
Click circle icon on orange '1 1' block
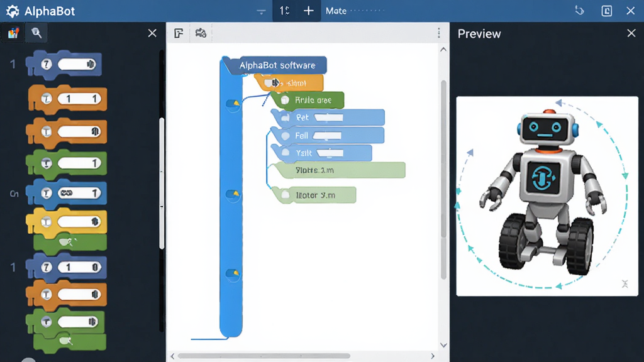(x=47, y=99)
